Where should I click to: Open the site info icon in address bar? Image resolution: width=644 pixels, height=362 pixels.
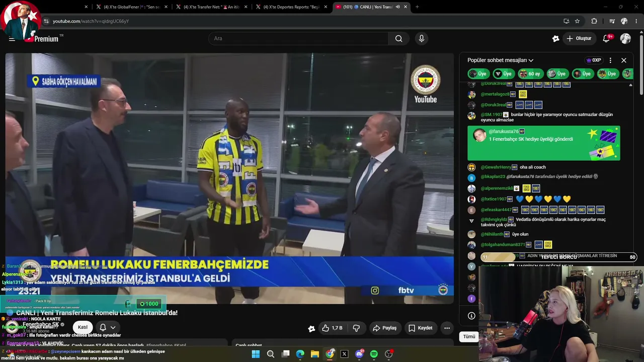pos(46,21)
